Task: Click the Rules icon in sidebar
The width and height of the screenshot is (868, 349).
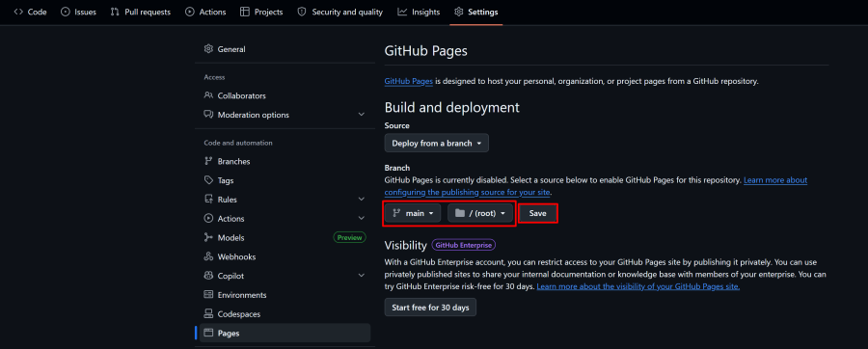Action: click(208, 200)
